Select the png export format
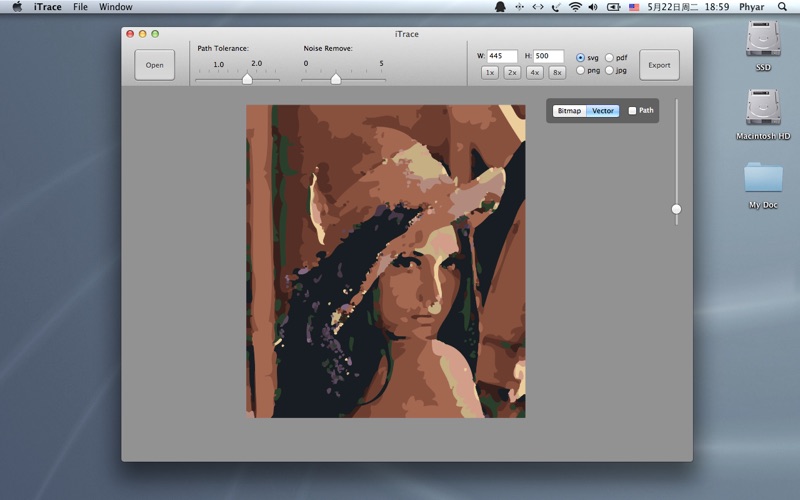Viewport: 800px width, 500px height. [x=580, y=70]
